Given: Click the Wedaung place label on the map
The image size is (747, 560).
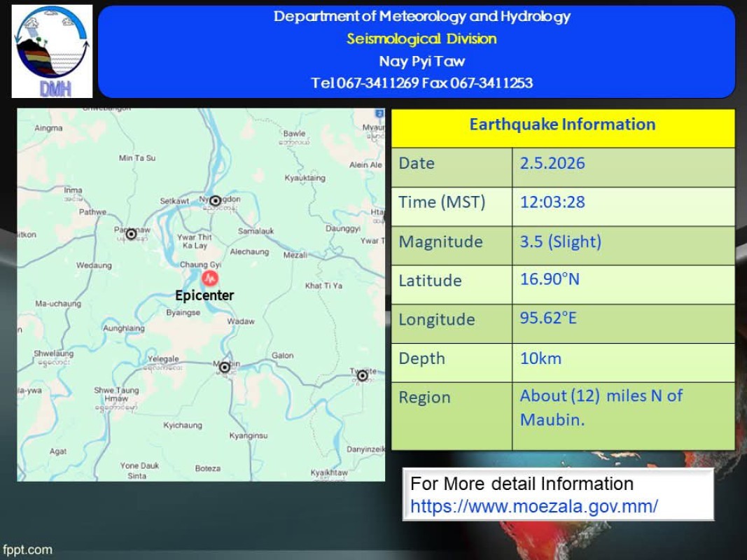Looking at the screenshot, I should (x=94, y=265).
